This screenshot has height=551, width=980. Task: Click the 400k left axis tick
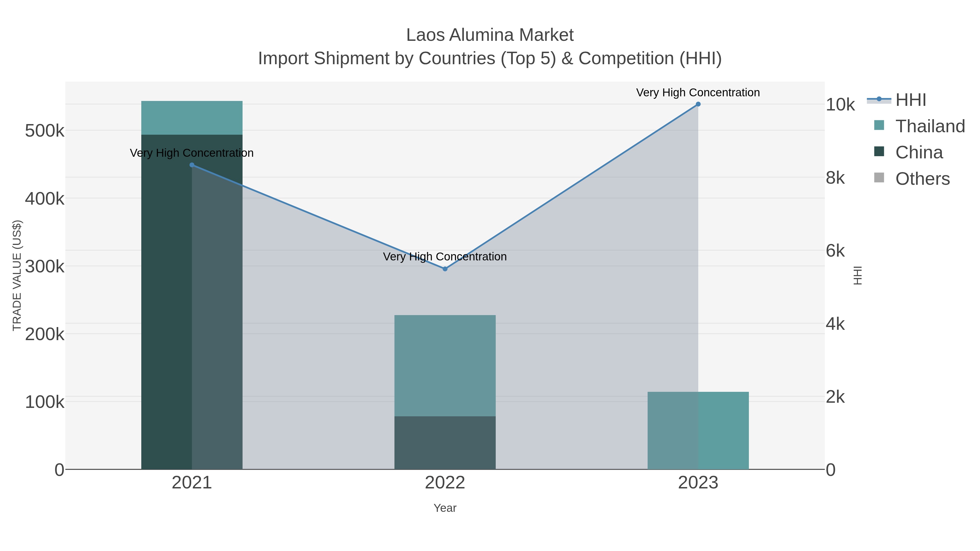(x=45, y=199)
